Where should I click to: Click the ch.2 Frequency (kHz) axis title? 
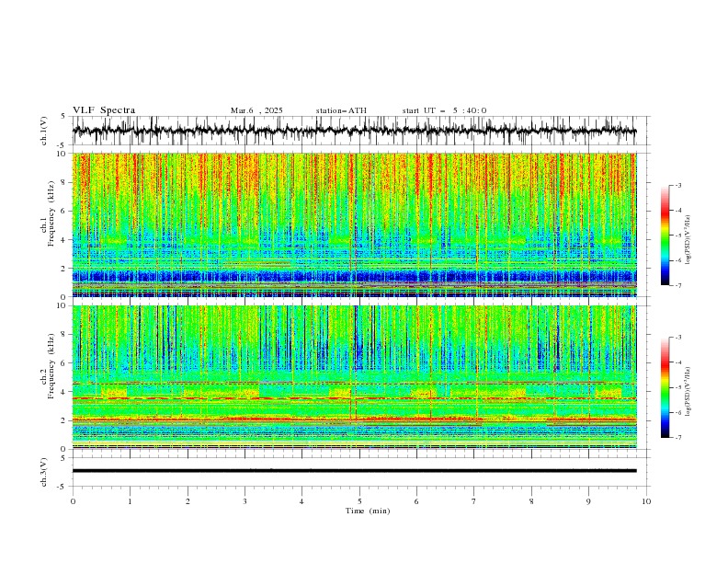(48, 365)
